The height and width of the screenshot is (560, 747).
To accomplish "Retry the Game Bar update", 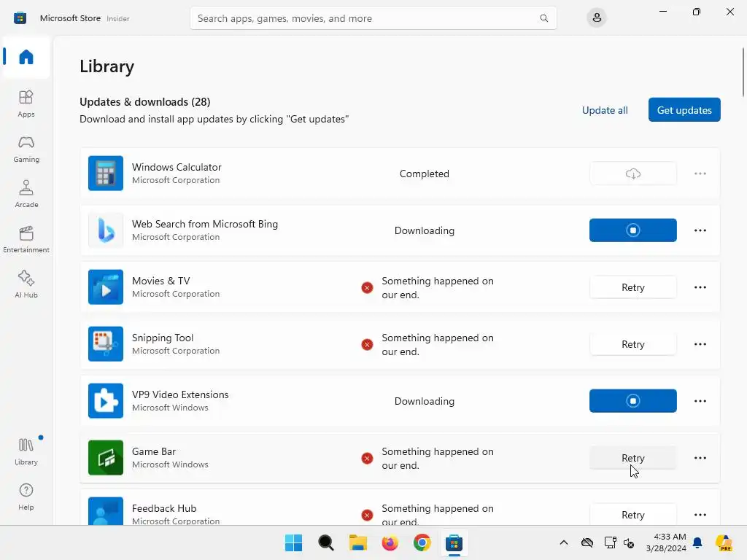I will point(632,458).
